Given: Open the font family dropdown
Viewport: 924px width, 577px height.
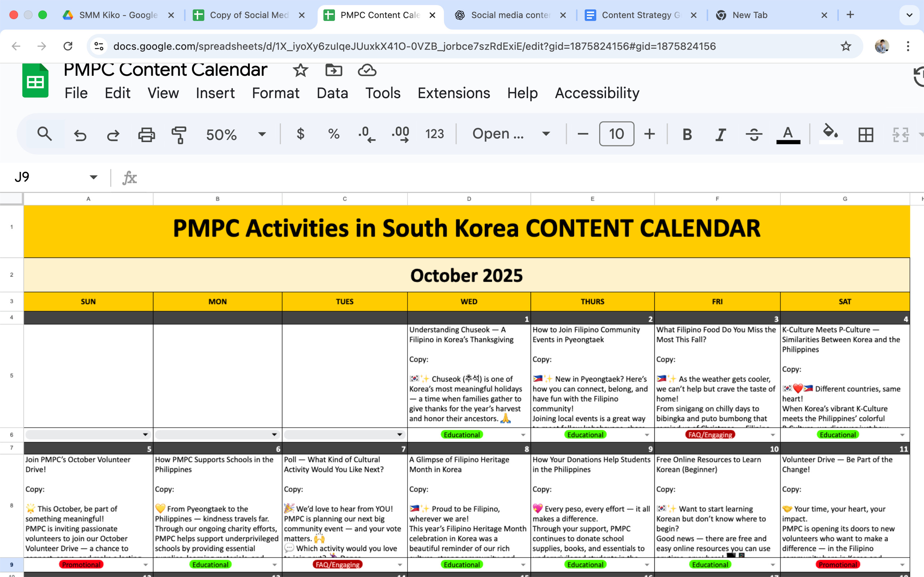Looking at the screenshot, I should (546, 134).
